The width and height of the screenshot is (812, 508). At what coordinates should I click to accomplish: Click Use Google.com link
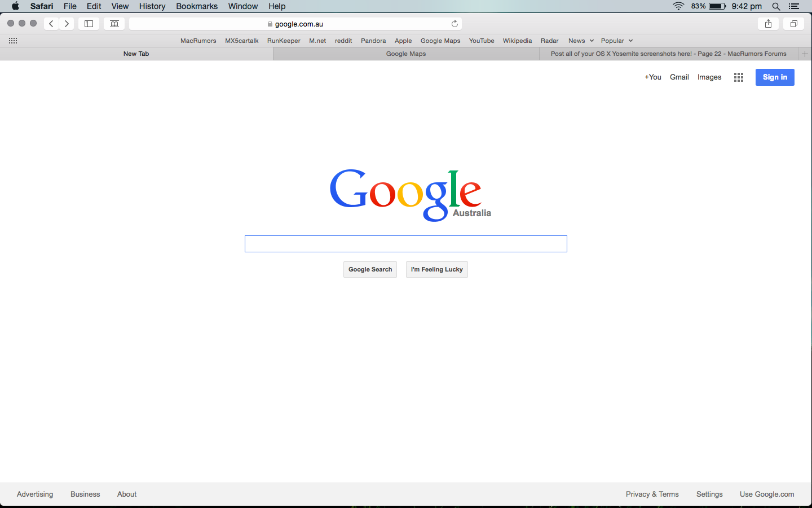coord(767,494)
